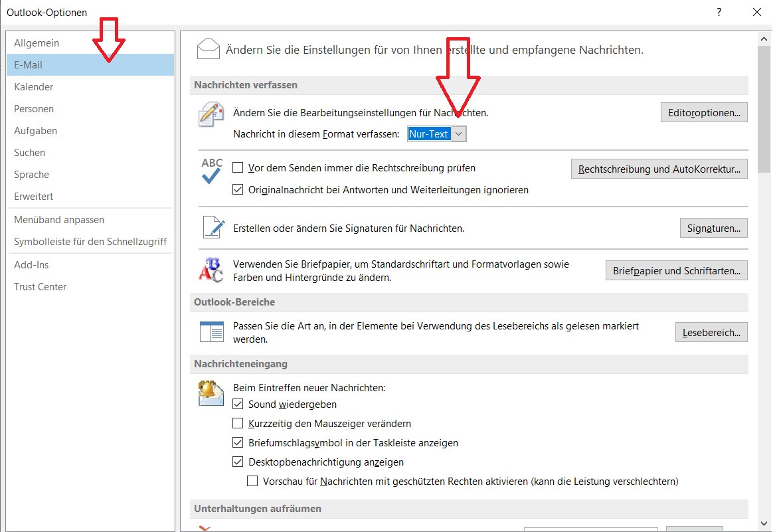Close the Outlook-Optionen dialog
Viewport: 775px width, 532px height.
point(756,12)
